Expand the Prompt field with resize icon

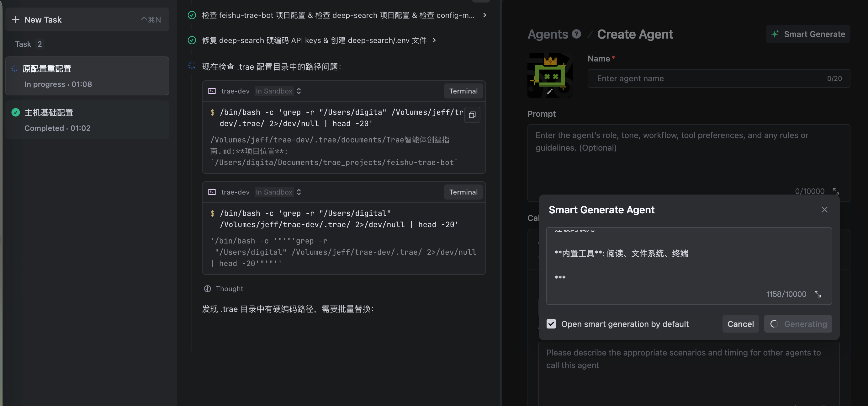(836, 191)
